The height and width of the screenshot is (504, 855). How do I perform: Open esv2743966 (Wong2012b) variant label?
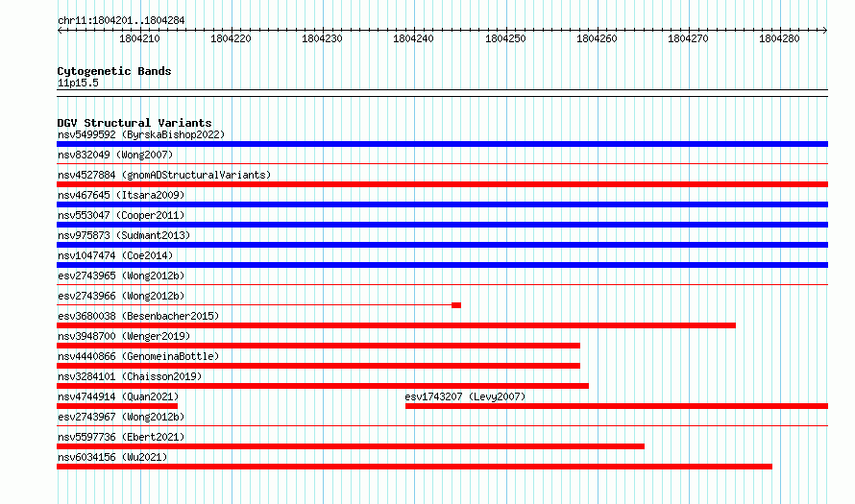coord(121,296)
